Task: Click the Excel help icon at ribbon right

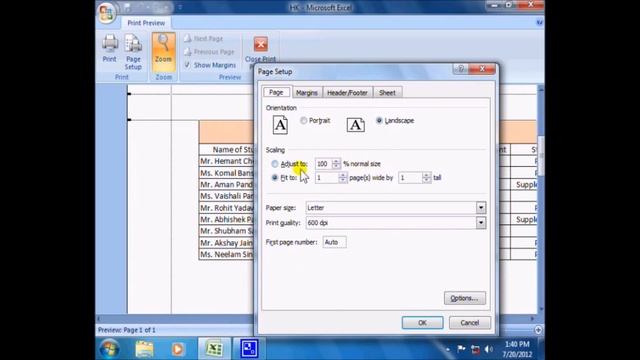Action: (x=540, y=22)
